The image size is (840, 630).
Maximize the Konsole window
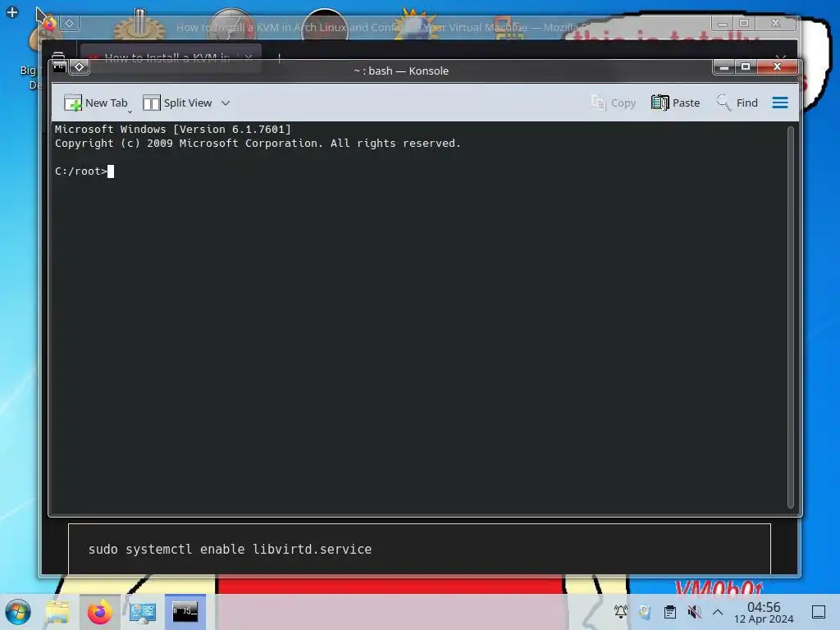tap(746, 67)
